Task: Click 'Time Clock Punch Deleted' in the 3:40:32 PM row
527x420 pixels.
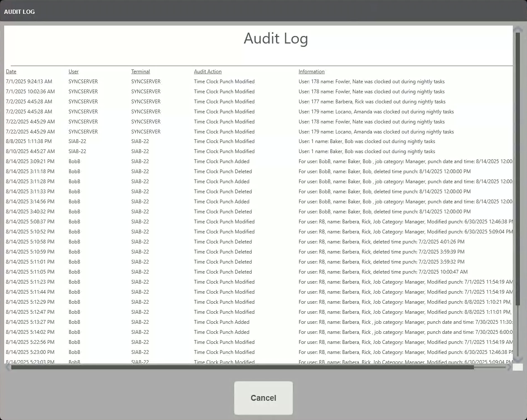Action: (223, 212)
